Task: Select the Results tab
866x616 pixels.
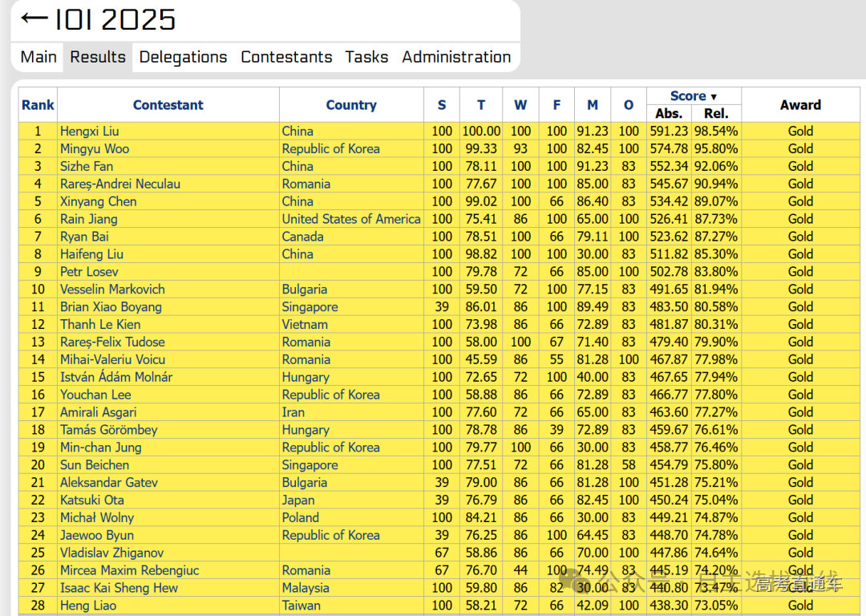Action: coord(98,57)
